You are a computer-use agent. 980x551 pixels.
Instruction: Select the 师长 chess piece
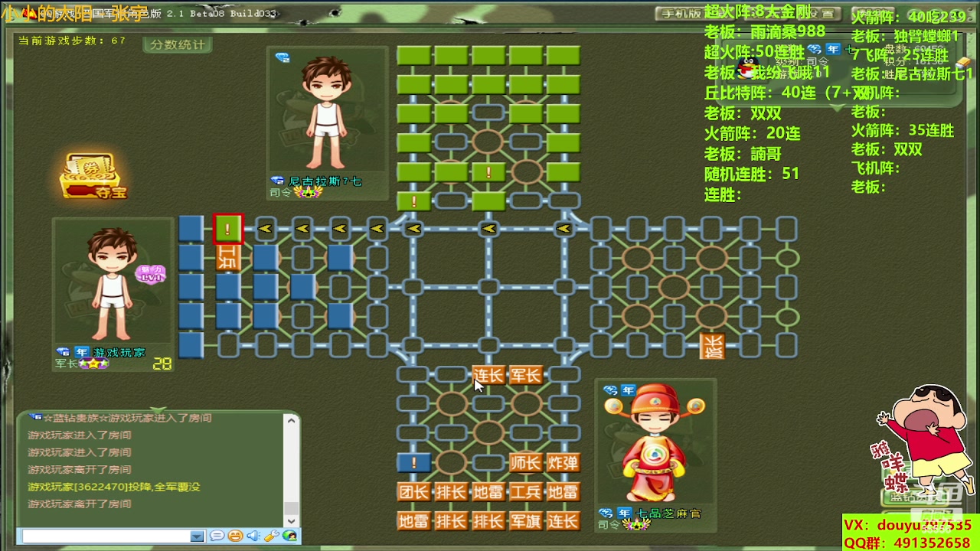pos(526,463)
